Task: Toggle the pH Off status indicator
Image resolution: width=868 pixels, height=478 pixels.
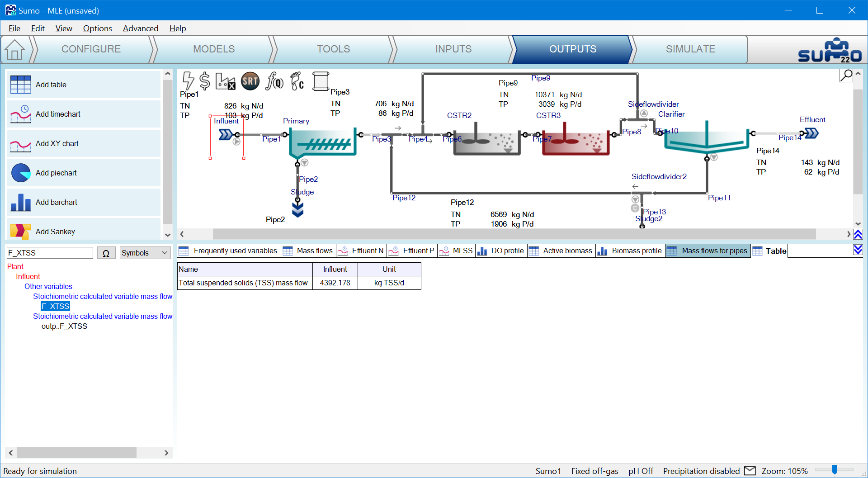Action: [x=641, y=471]
